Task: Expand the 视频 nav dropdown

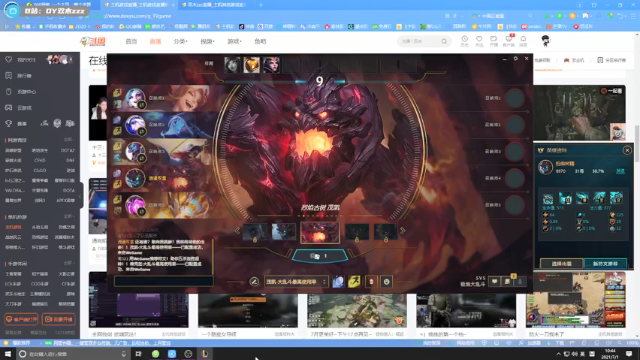Action: (207, 41)
